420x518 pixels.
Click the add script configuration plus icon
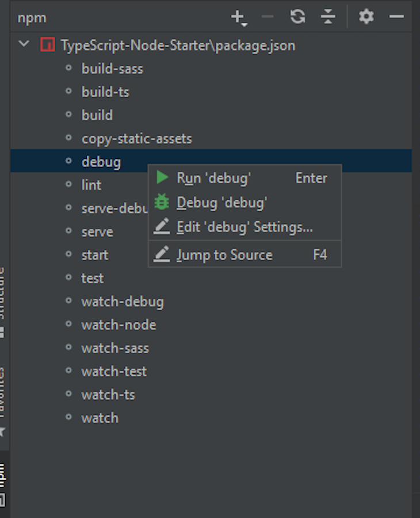pyautogui.click(x=236, y=17)
